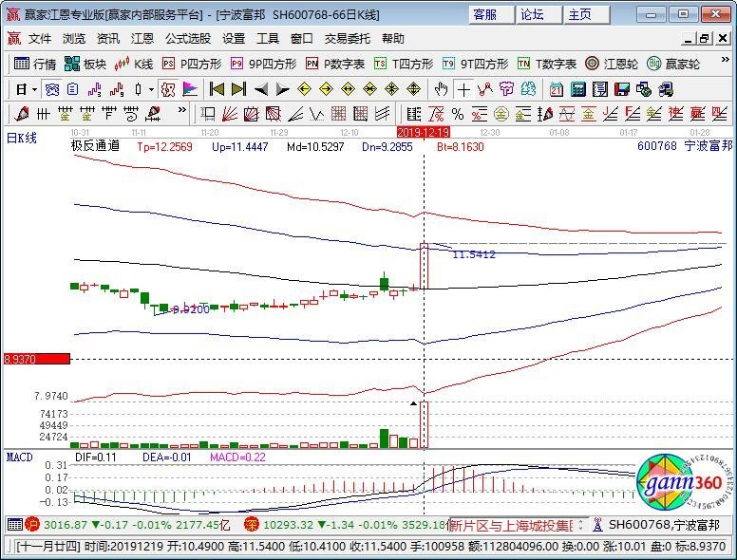Viewport: 737px width, 560px height.
Task: Click the calendar date icon
Action: pos(556,89)
